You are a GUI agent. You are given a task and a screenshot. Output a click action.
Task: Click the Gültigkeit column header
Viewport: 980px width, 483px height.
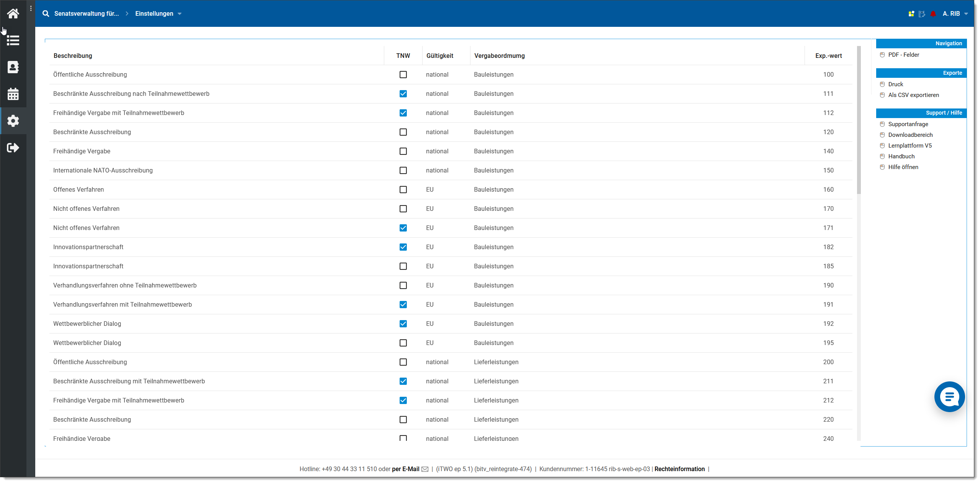[439, 56]
